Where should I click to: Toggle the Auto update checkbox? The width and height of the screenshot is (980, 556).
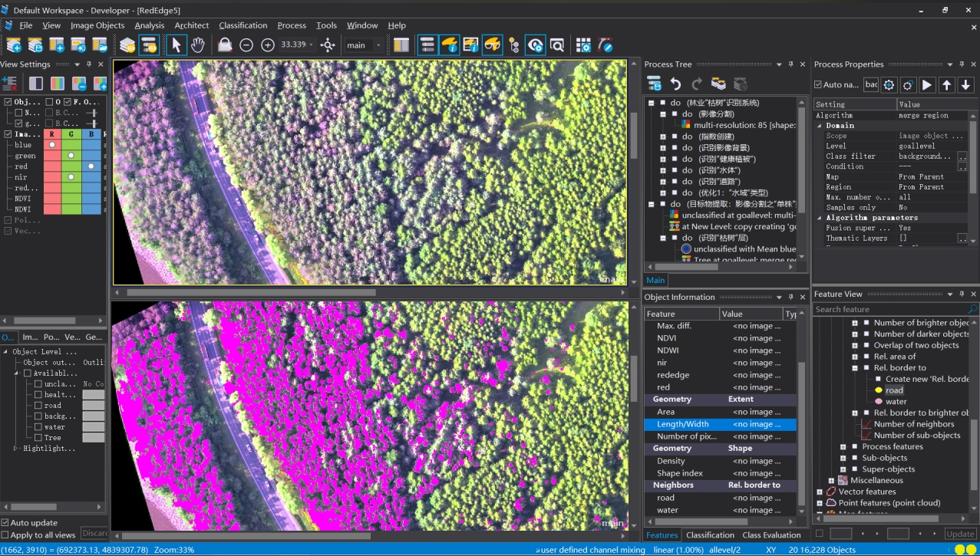[5, 522]
